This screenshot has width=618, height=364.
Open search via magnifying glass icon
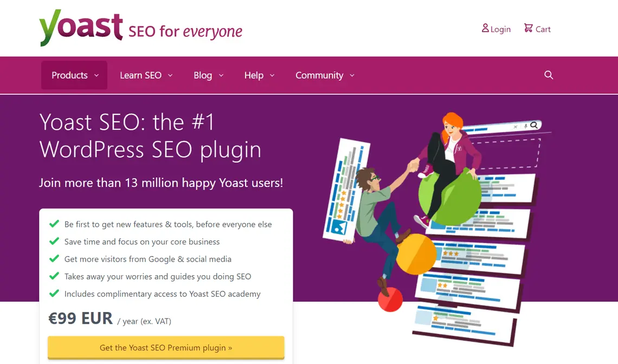click(549, 75)
